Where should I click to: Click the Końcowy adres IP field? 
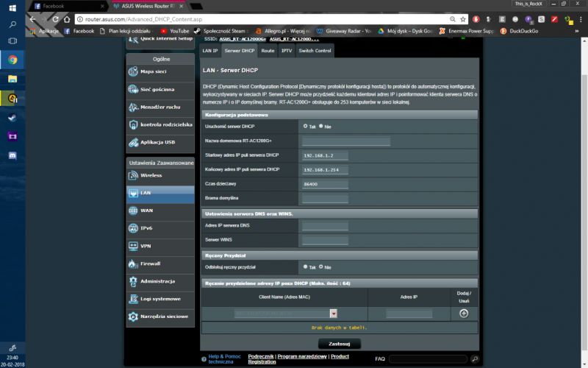click(325, 170)
